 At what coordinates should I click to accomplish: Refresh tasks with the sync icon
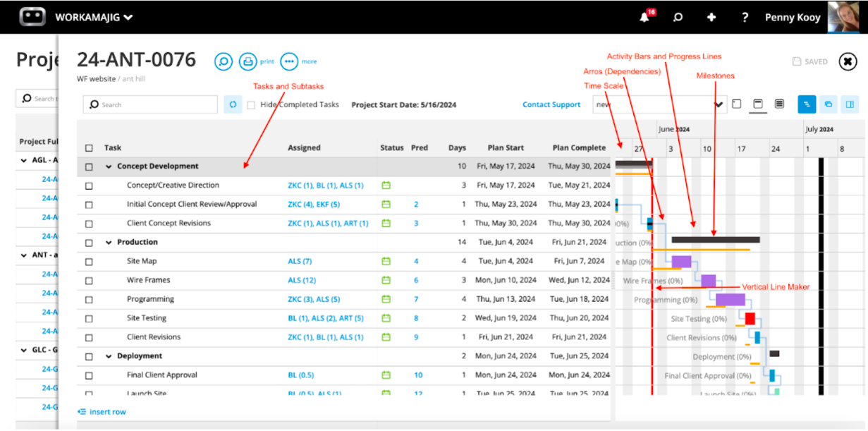tap(233, 104)
